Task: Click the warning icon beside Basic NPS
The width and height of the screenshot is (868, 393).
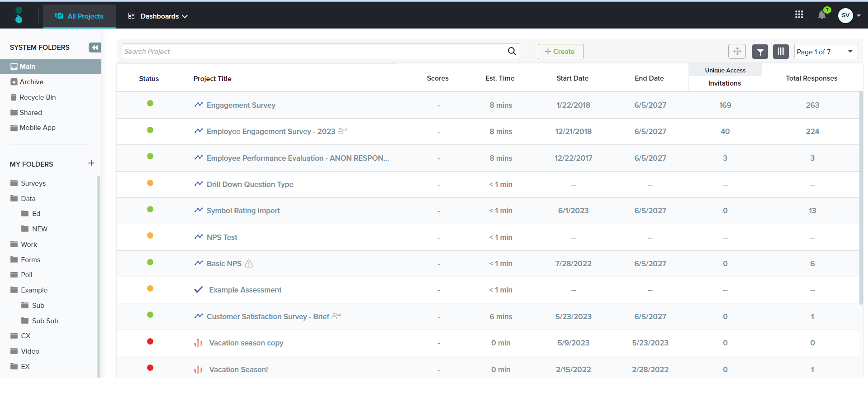Action: [x=249, y=264]
